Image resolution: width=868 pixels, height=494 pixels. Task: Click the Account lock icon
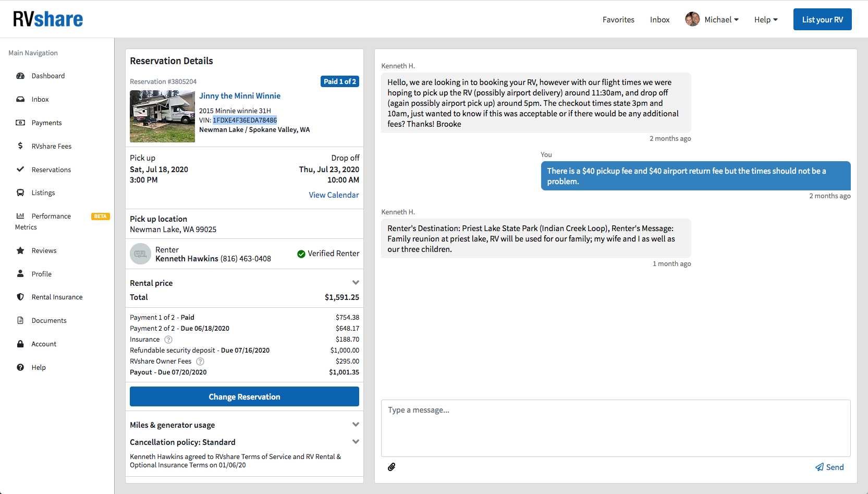point(20,344)
